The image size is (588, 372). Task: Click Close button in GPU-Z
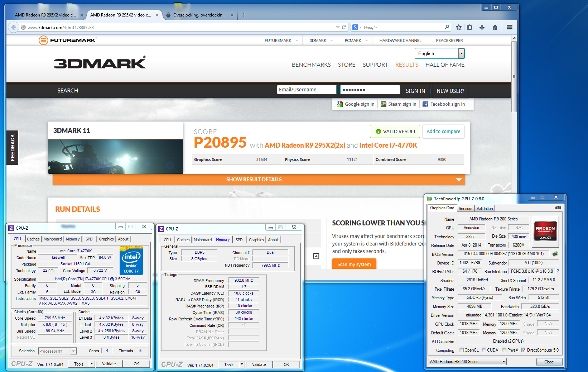[x=549, y=362]
